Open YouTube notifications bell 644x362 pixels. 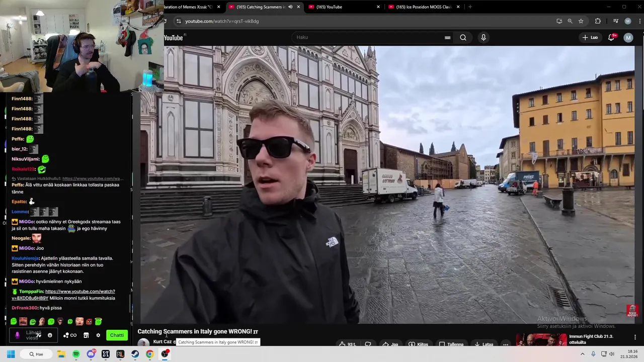pyautogui.click(x=611, y=37)
